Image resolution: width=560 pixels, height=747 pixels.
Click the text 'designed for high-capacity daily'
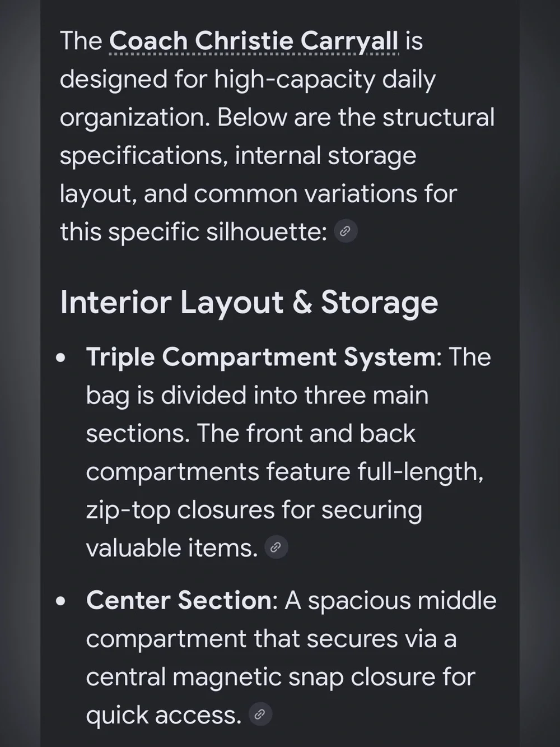pos(248,80)
